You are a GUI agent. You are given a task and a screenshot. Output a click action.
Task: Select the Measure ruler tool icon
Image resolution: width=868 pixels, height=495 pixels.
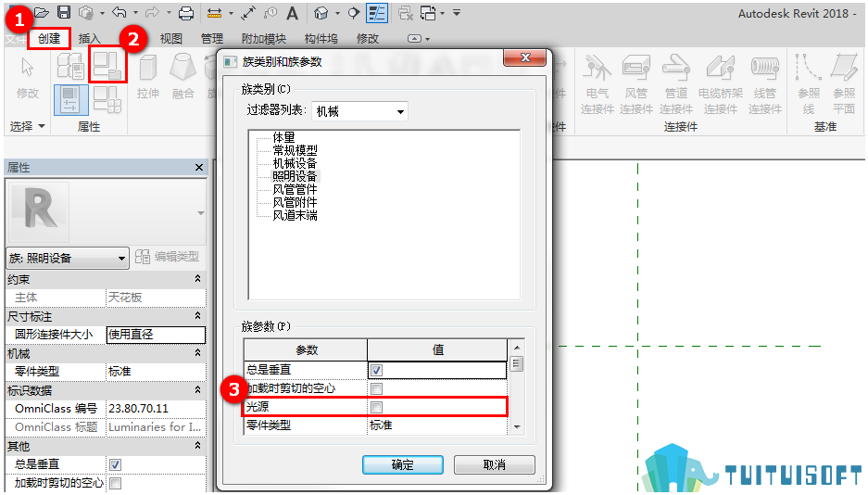click(214, 13)
